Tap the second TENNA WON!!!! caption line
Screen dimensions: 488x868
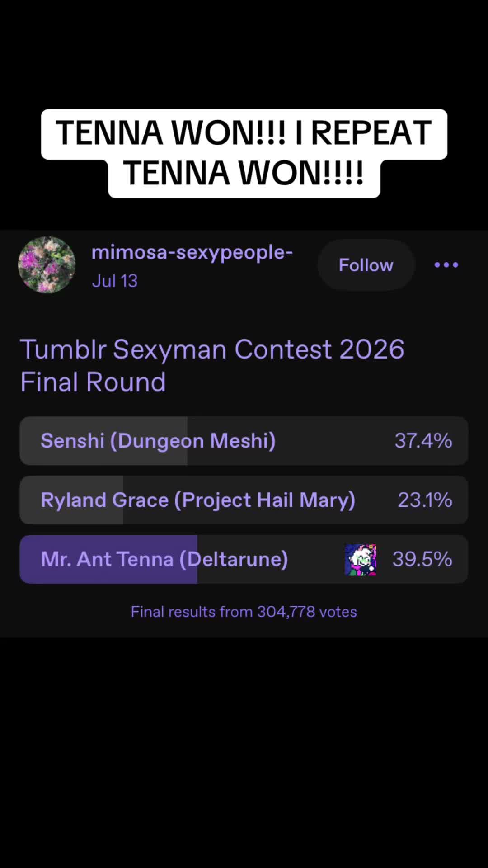pos(244,173)
